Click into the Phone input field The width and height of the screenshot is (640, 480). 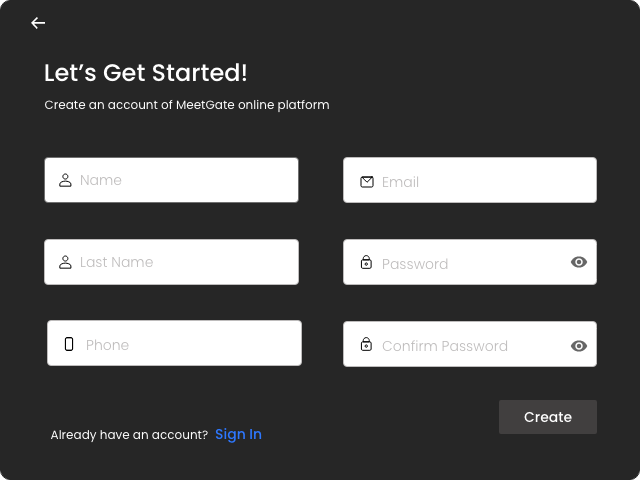point(174,343)
